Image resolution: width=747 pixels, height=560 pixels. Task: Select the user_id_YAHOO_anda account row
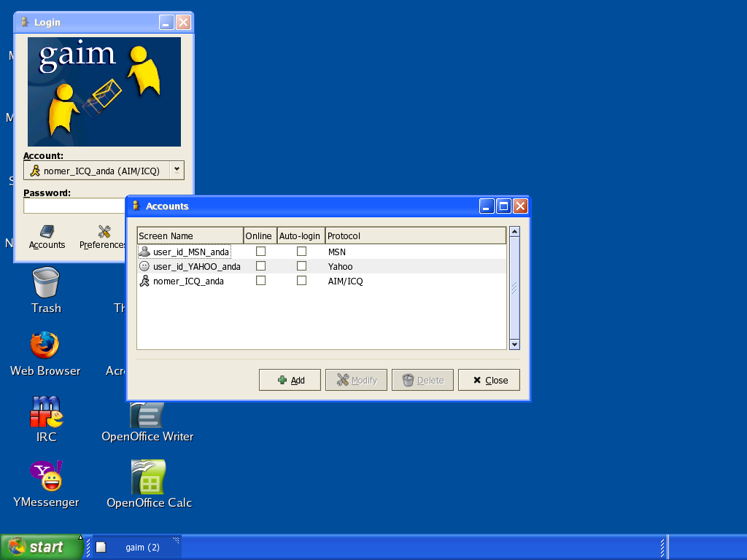coord(322,266)
